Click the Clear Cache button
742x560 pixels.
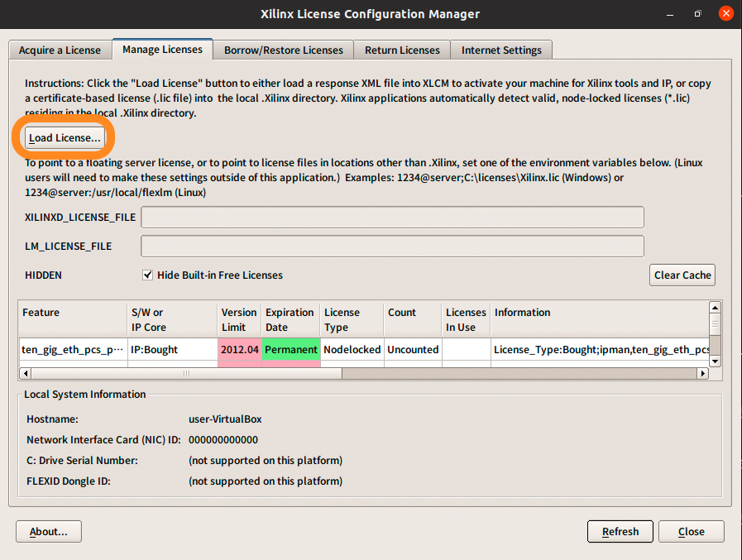[x=682, y=275]
